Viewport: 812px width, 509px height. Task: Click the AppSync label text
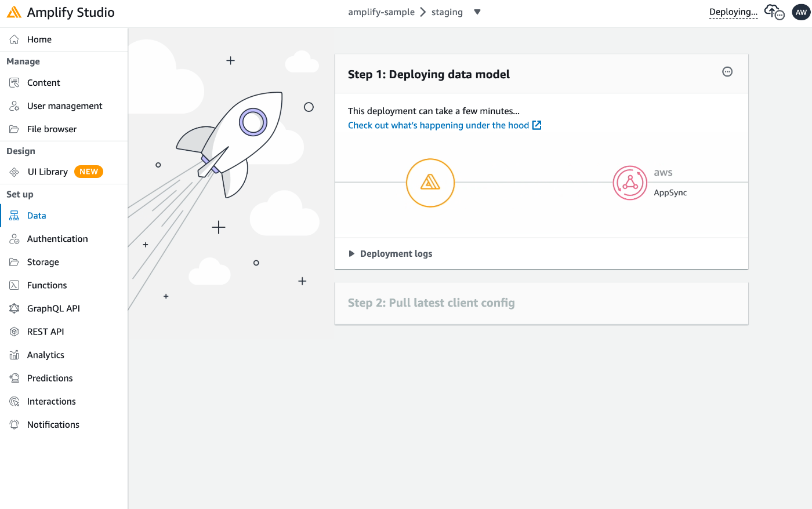(x=670, y=193)
